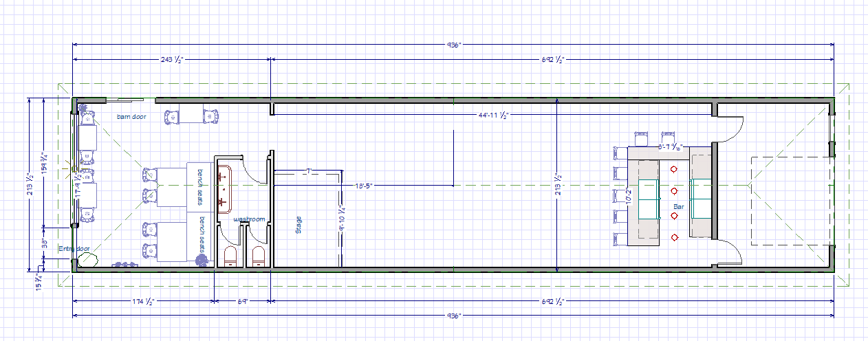
Task: Click the 243 1/2" dimension text
Action: (x=172, y=60)
